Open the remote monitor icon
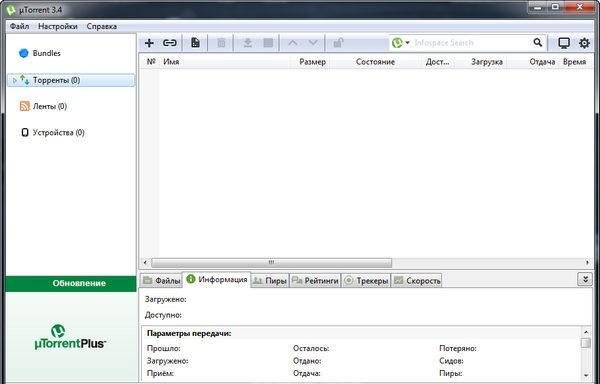The width and height of the screenshot is (600, 384). tap(564, 43)
